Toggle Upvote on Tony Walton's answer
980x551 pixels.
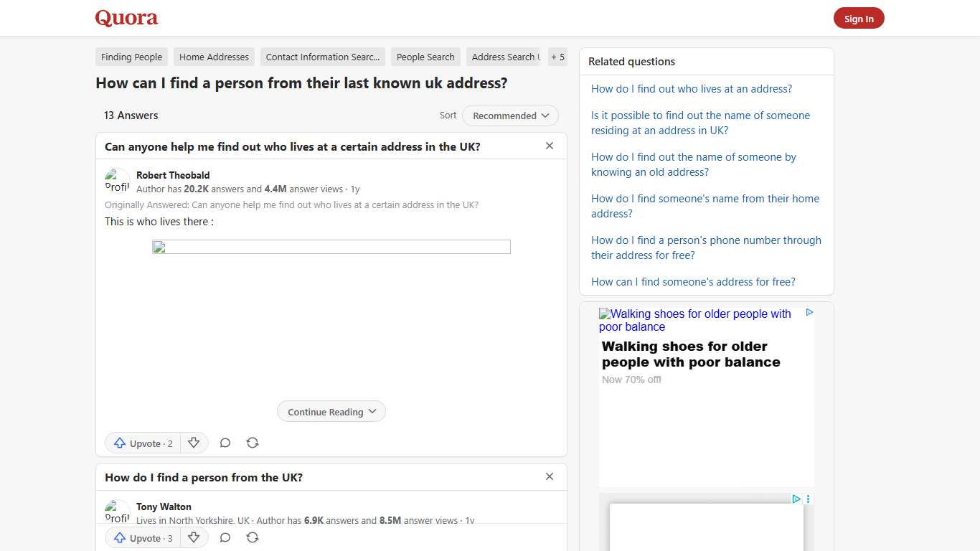pyautogui.click(x=141, y=537)
